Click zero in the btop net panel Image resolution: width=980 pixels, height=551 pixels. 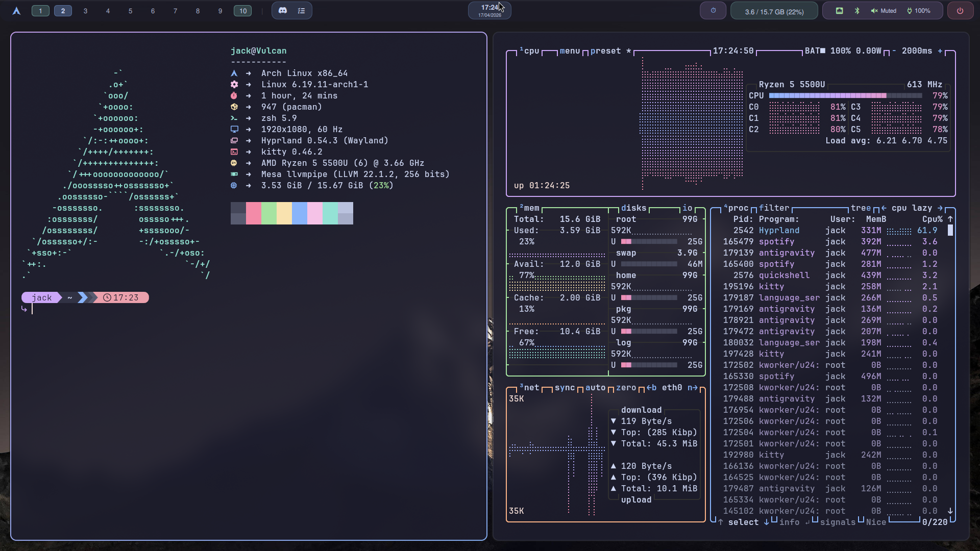coord(626,388)
